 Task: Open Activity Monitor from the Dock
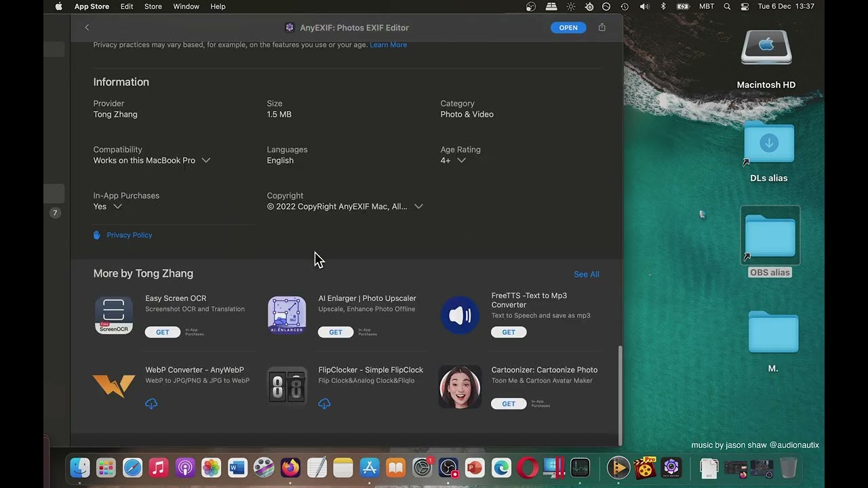click(x=580, y=468)
